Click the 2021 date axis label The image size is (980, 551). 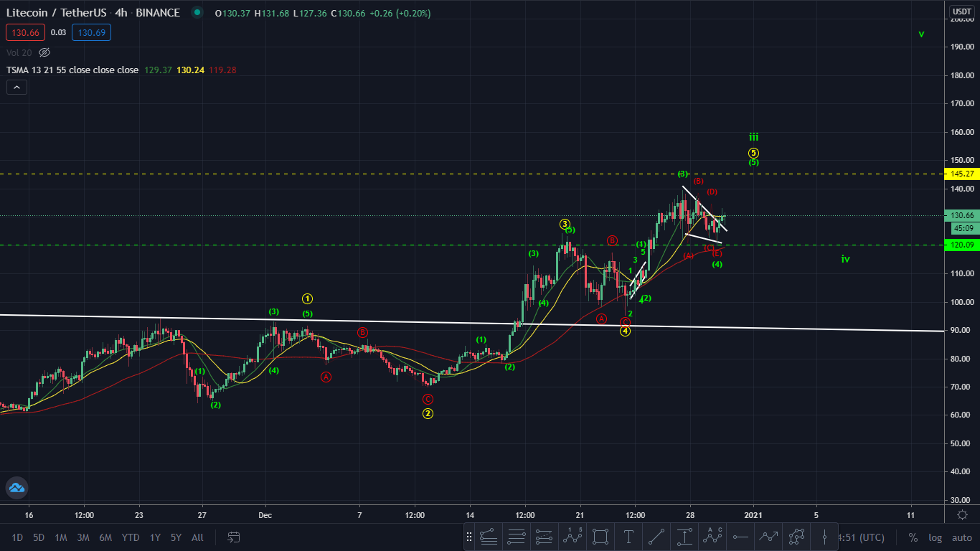pyautogui.click(x=753, y=514)
